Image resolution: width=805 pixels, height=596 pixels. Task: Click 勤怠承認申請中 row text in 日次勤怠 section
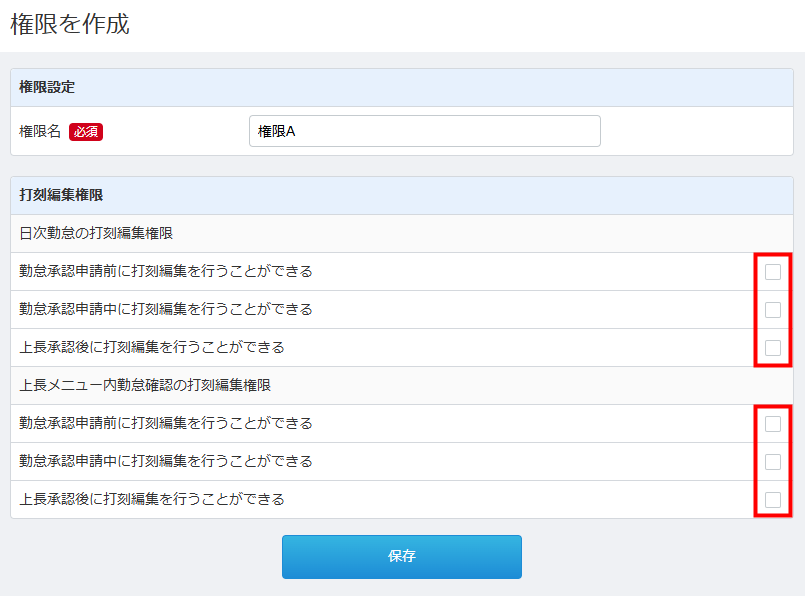(166, 309)
